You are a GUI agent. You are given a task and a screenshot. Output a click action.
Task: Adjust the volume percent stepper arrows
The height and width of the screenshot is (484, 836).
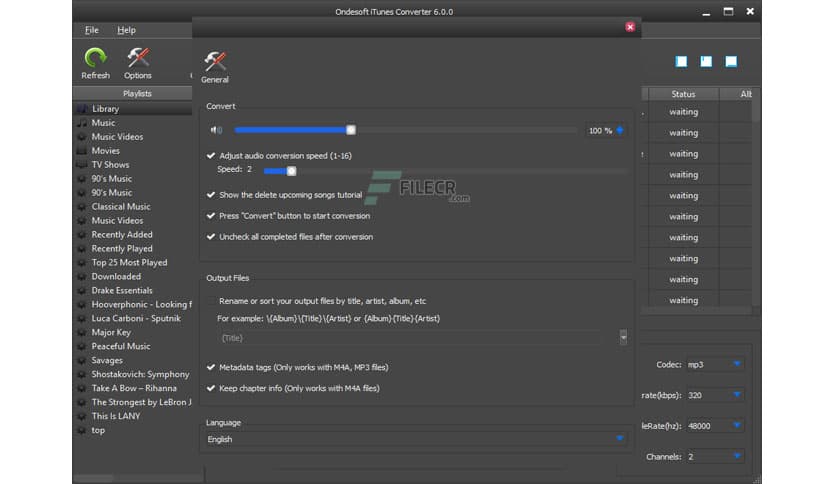(620, 131)
